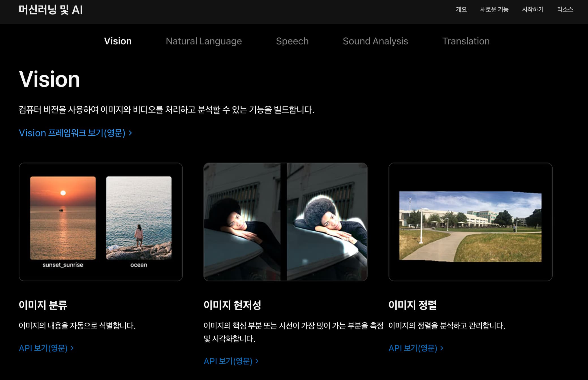Open the chevron next to Vision 프레임워크 보기

coord(131,133)
